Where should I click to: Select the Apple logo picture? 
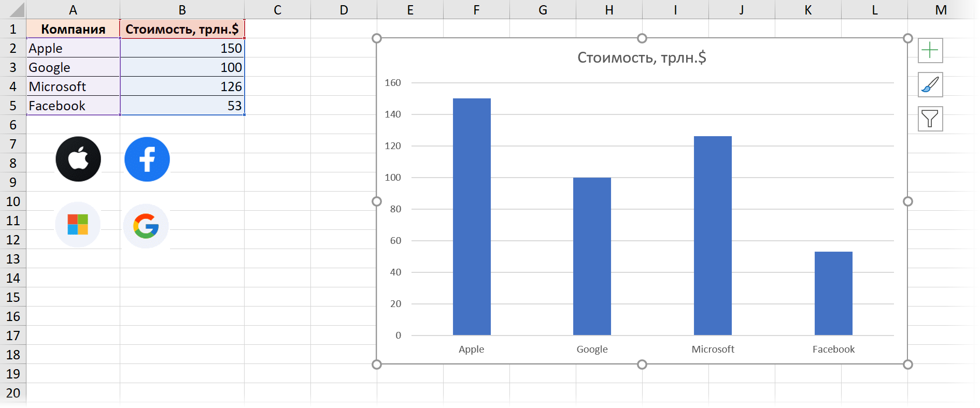[x=78, y=159]
